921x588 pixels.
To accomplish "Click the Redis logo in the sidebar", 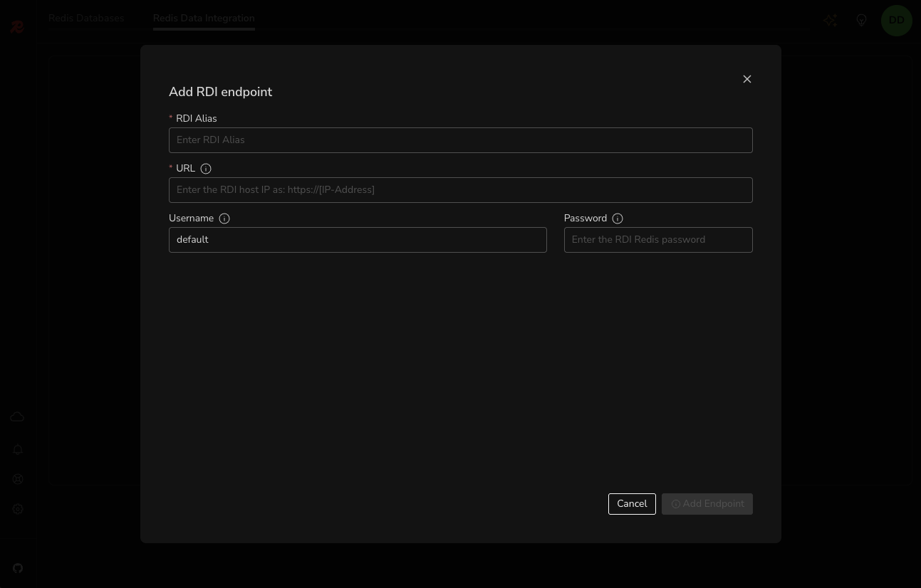I will point(17,27).
